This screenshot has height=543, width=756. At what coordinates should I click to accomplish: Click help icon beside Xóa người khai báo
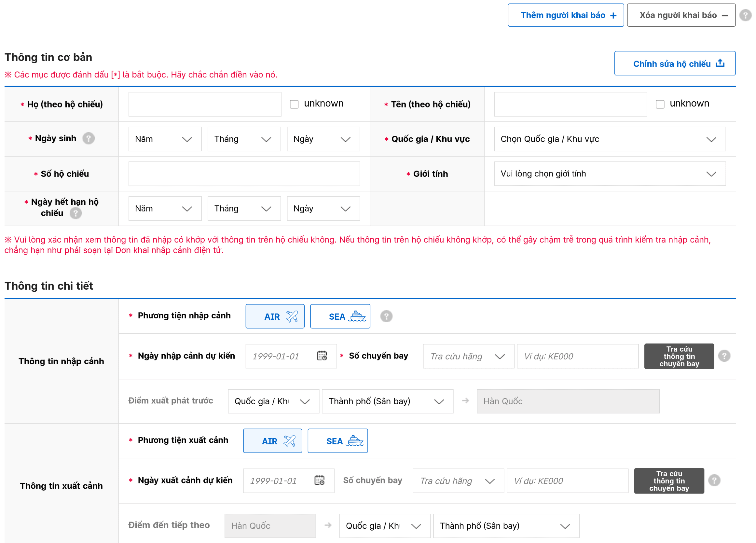(x=745, y=15)
